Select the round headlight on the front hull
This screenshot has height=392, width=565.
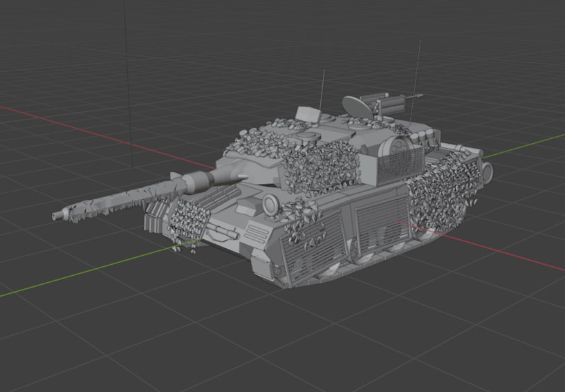(x=270, y=205)
